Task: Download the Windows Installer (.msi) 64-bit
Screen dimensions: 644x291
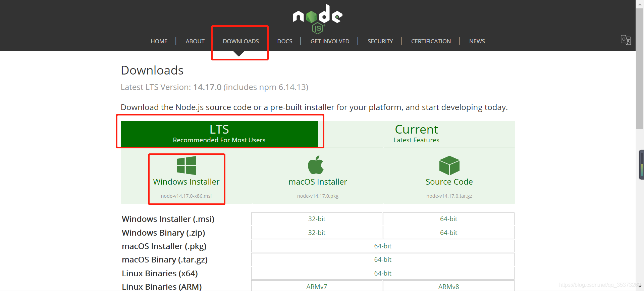Action: [x=449, y=219]
